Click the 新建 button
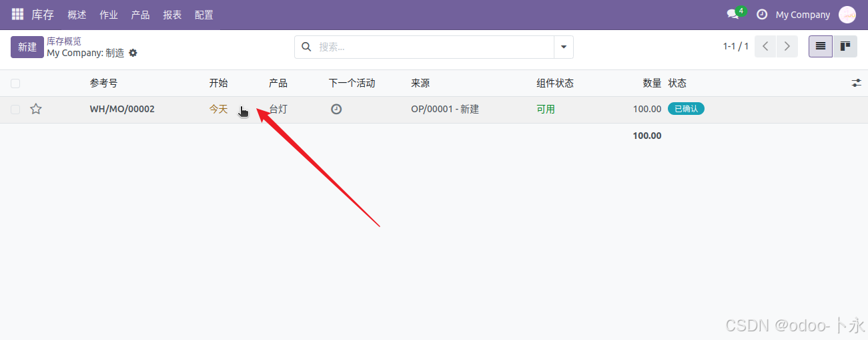868x340 pixels. (27, 47)
